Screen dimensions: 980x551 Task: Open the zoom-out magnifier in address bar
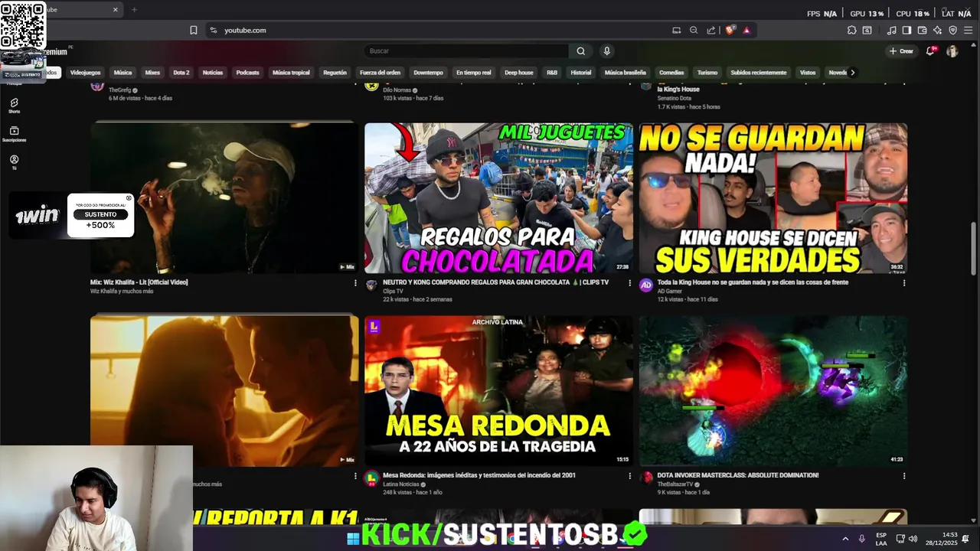coord(694,31)
